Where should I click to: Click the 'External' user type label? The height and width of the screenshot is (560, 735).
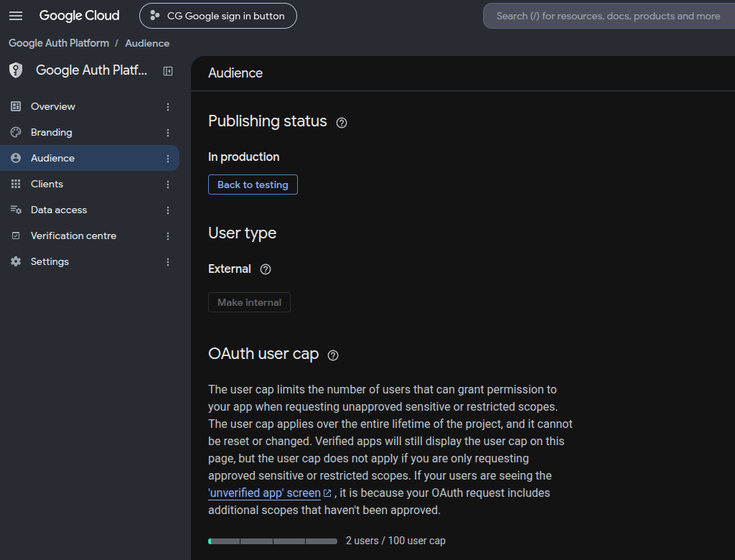click(x=230, y=269)
